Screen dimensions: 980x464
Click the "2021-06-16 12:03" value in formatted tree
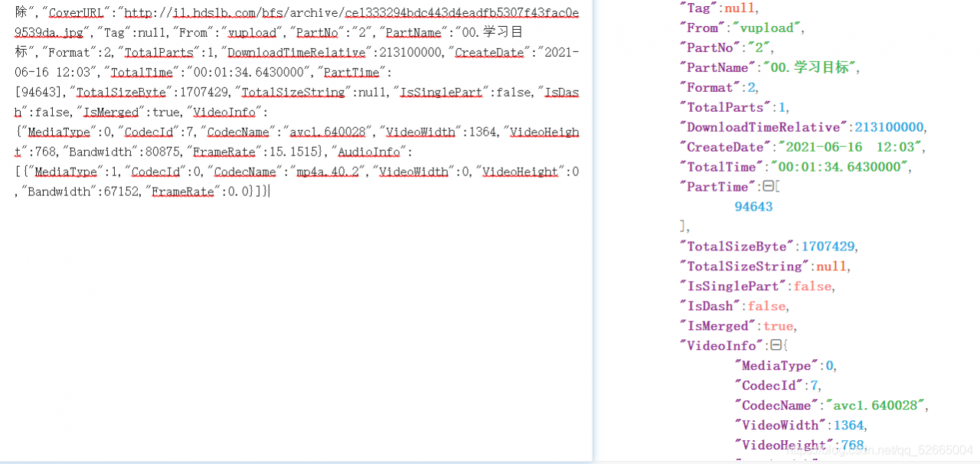tap(848, 147)
